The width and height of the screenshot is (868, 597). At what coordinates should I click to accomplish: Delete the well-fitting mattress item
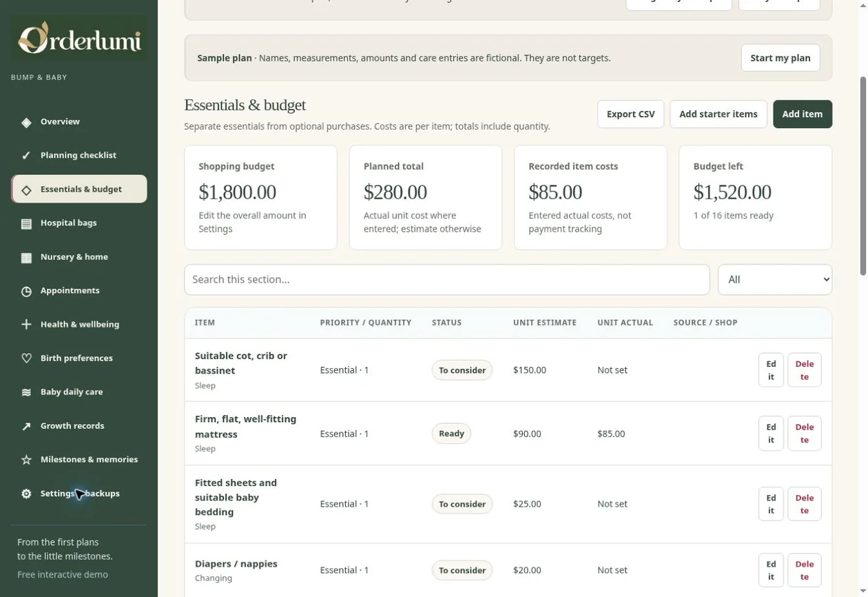[x=805, y=434]
